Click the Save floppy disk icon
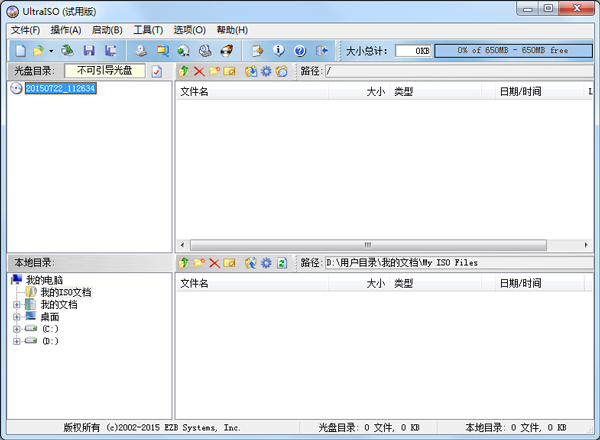This screenshot has width=600, height=440. click(88, 50)
